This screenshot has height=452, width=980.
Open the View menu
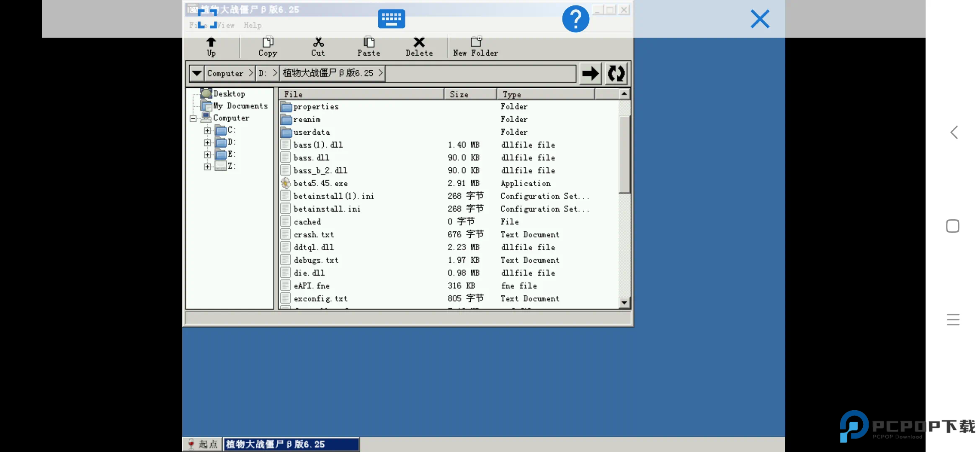(226, 25)
